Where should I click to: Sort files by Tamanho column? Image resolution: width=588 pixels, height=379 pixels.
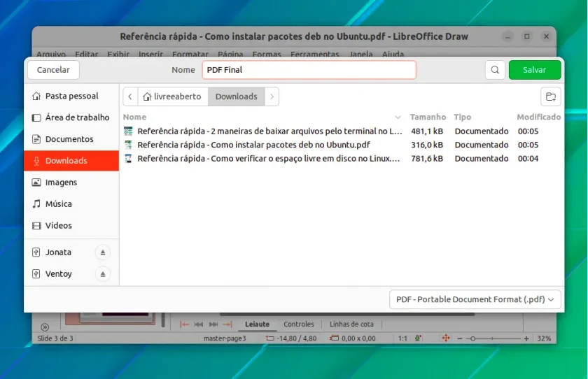[x=428, y=117]
